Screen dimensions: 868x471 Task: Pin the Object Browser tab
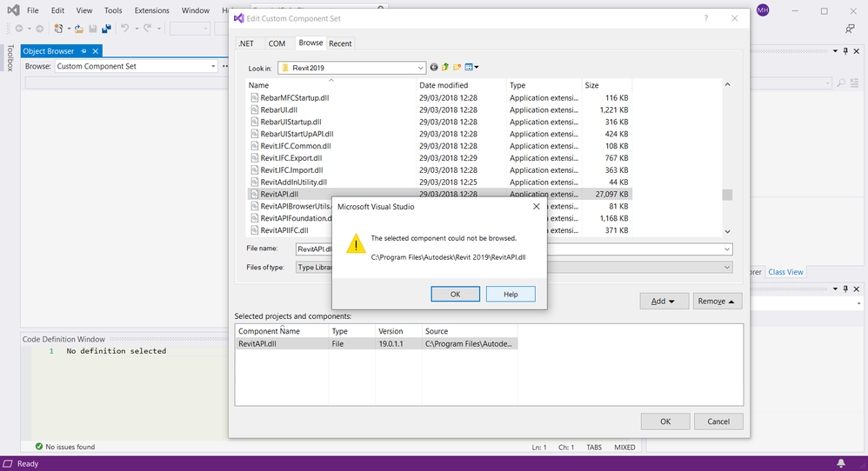(83, 51)
